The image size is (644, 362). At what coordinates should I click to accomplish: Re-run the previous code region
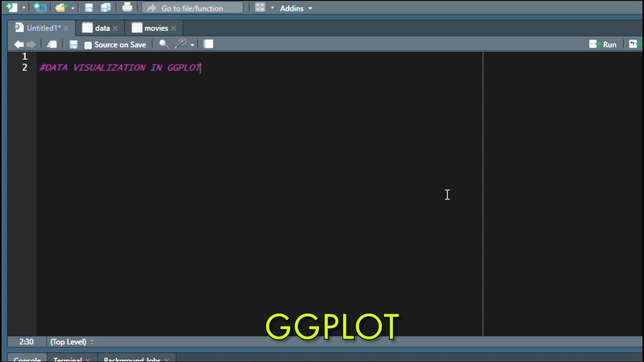pyautogui.click(x=634, y=44)
